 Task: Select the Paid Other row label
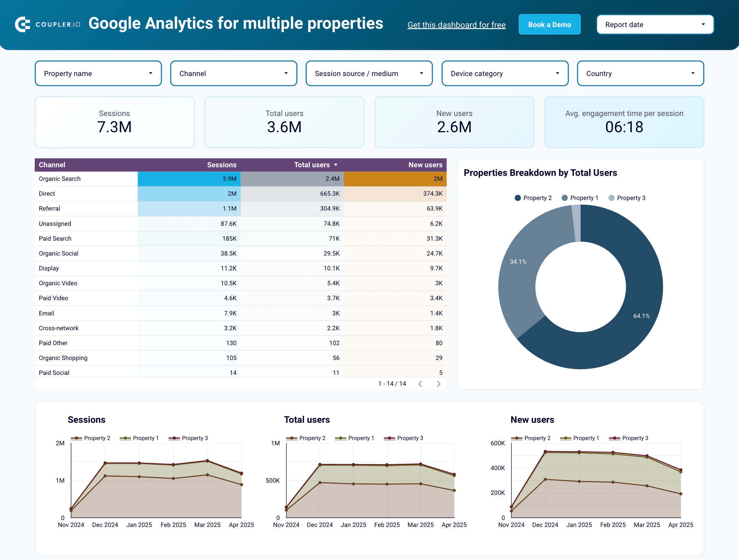[53, 343]
